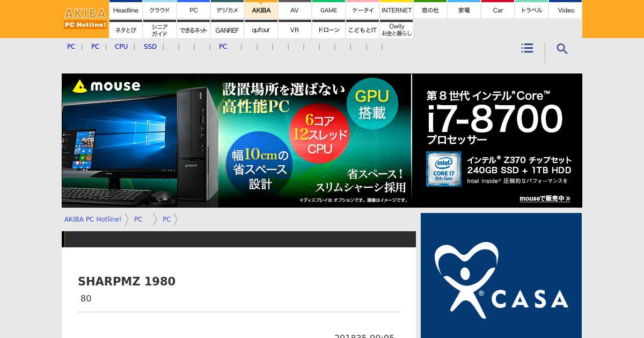
Task: Open the Headline tab
Action: 126,10
